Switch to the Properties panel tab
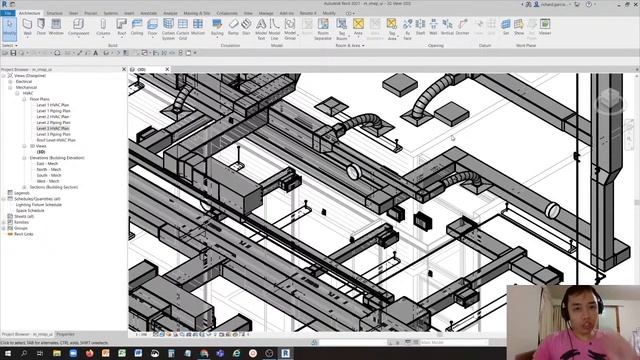The height and width of the screenshot is (360, 640). tap(65, 334)
